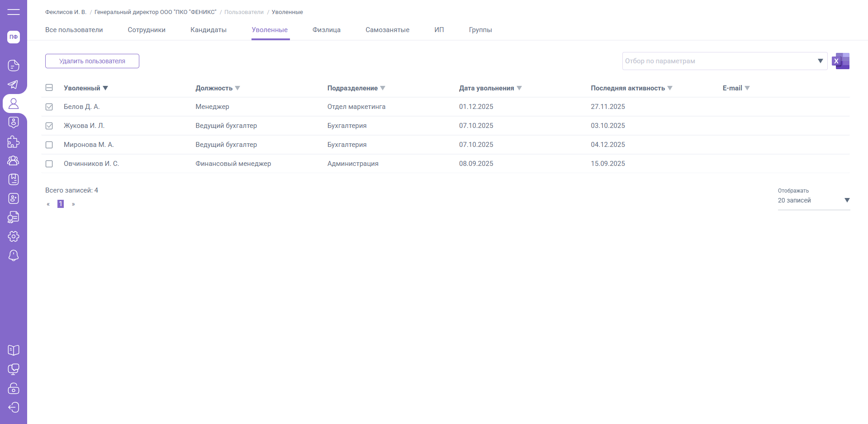868x424 pixels.
Task: Open the '20 записей' display count dropdown
Action: coord(847,200)
